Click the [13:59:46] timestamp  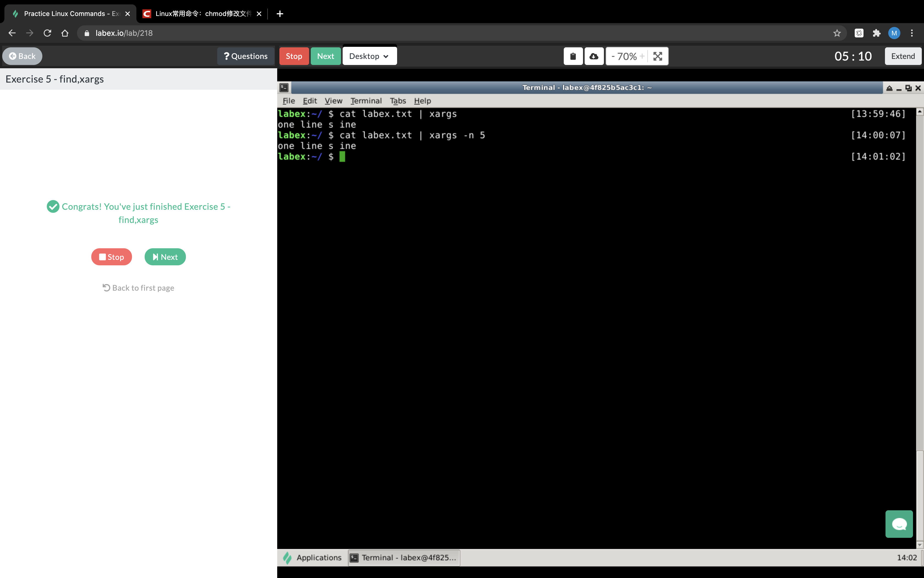pos(878,113)
